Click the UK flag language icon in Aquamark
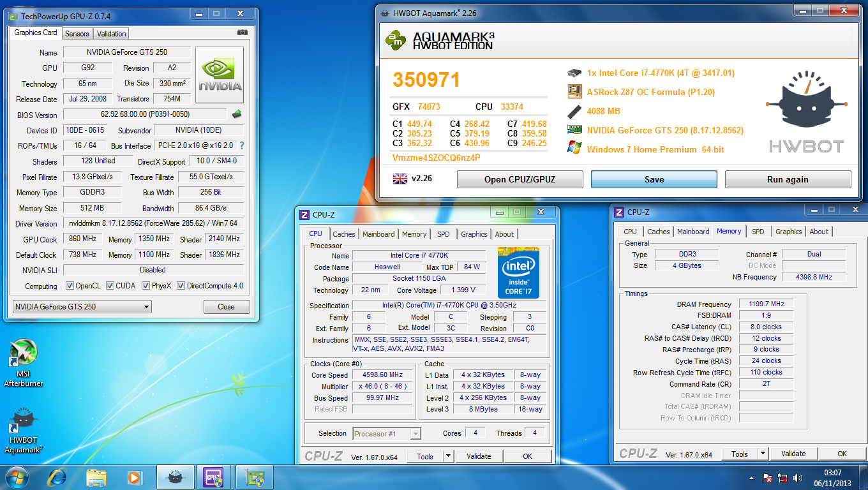Screen dimensions: 868x490 coord(400,179)
